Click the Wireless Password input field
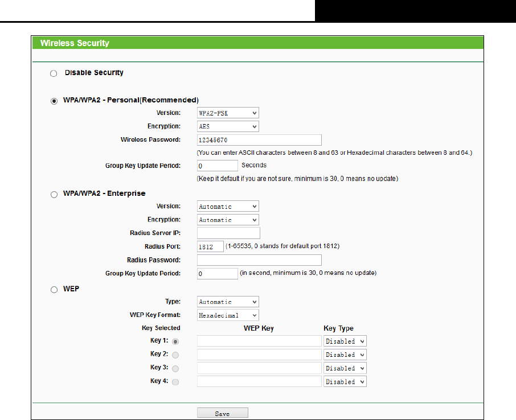The width and height of the screenshot is (516, 420). (259, 140)
